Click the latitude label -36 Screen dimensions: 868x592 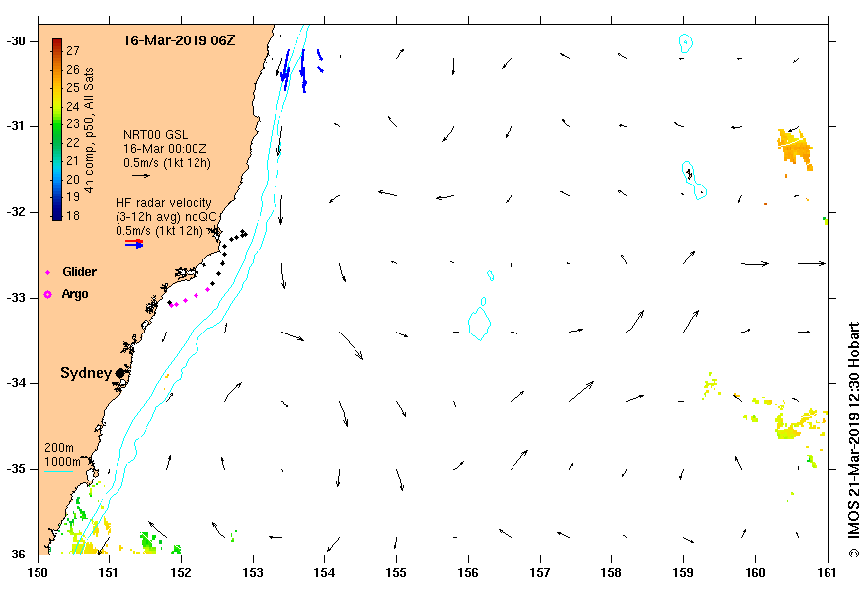(x=15, y=555)
